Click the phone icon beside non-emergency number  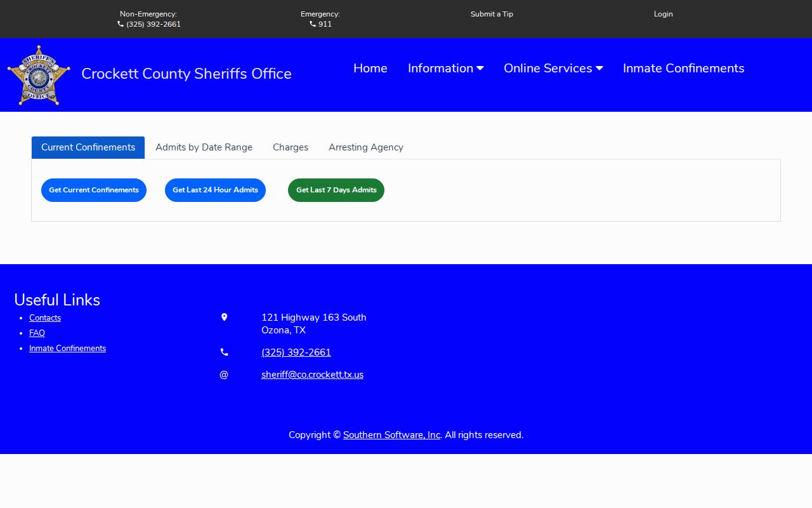point(121,24)
